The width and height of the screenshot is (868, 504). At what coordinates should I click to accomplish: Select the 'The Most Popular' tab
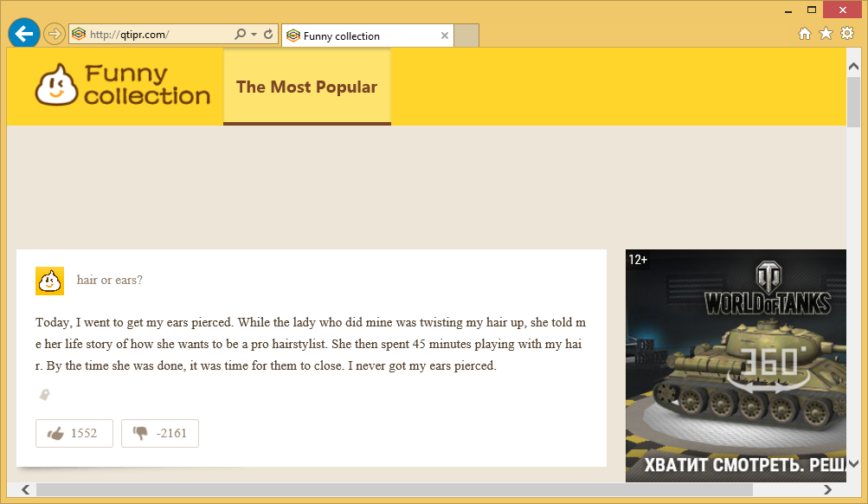[x=306, y=87]
